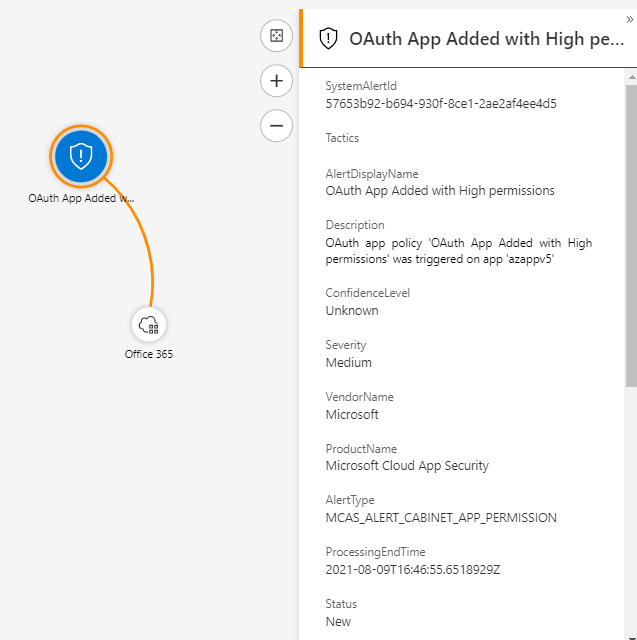This screenshot has width=637, height=640.
Task: Click the 'SystemAlertId' field label
Action: (x=361, y=86)
